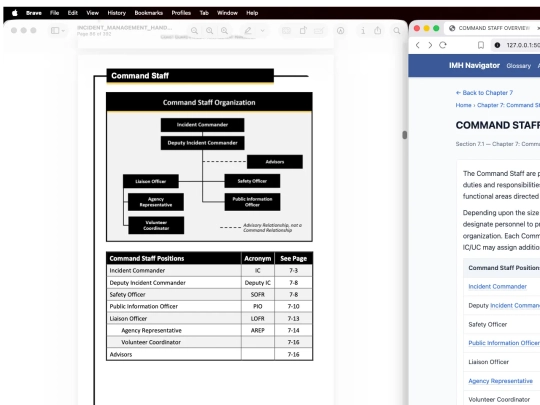Click the Preview toolbar search magnifier

(397, 31)
